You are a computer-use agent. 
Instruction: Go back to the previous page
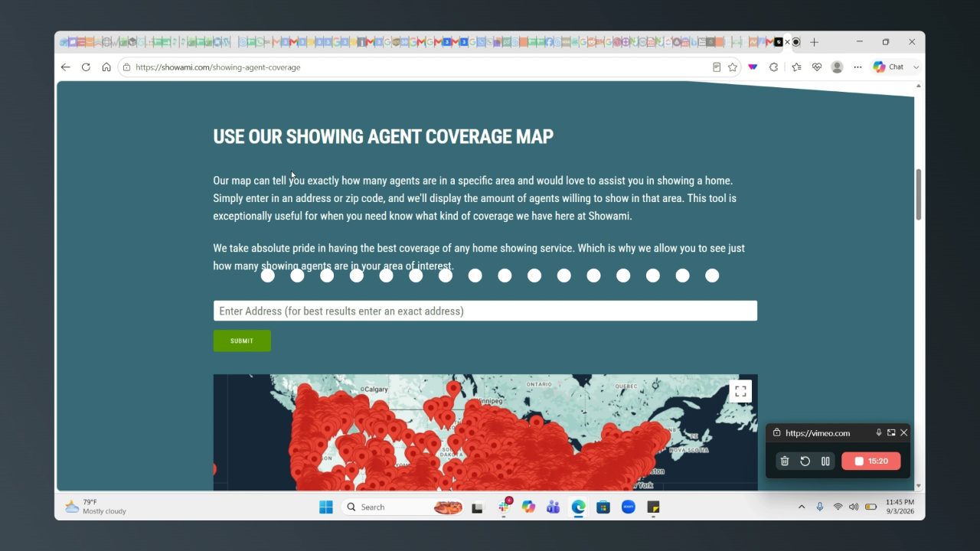click(x=65, y=67)
